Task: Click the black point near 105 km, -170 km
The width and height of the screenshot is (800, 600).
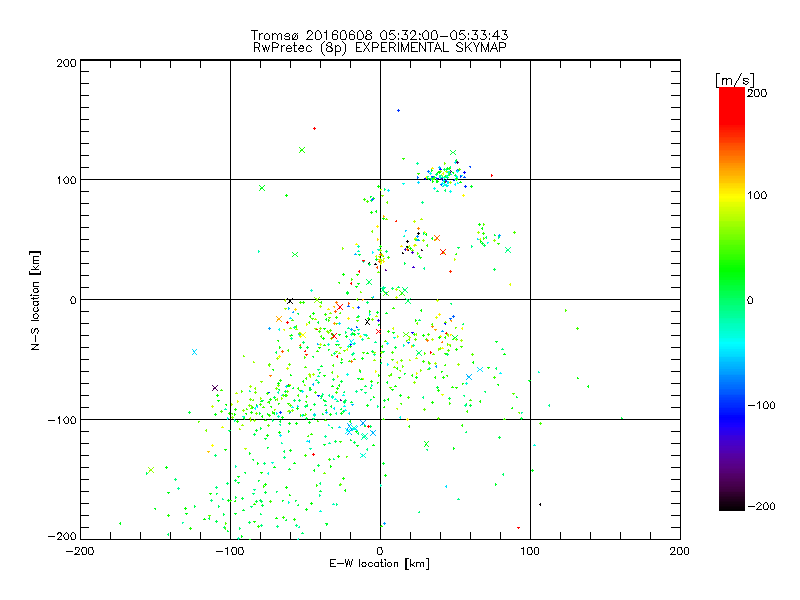Action: point(540,505)
